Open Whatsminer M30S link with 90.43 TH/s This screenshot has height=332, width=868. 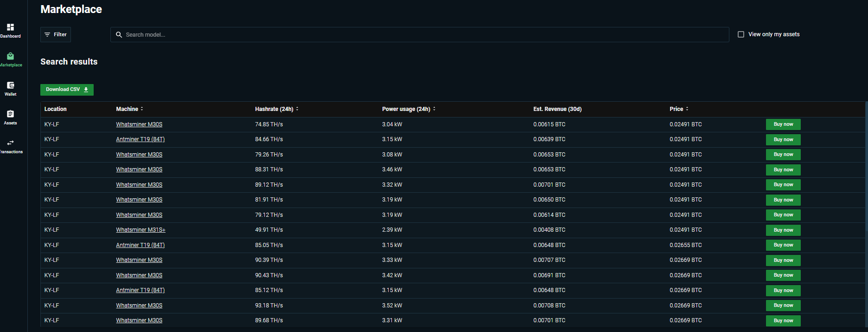click(x=139, y=275)
